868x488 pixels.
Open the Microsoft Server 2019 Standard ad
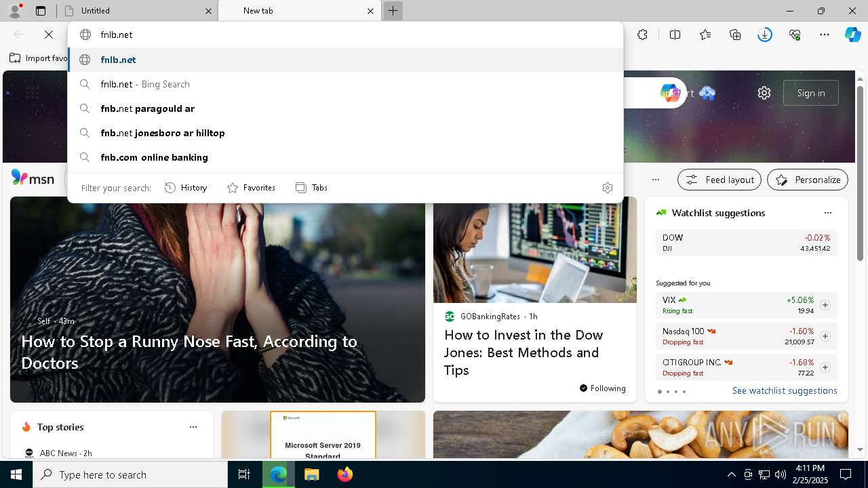click(x=323, y=434)
